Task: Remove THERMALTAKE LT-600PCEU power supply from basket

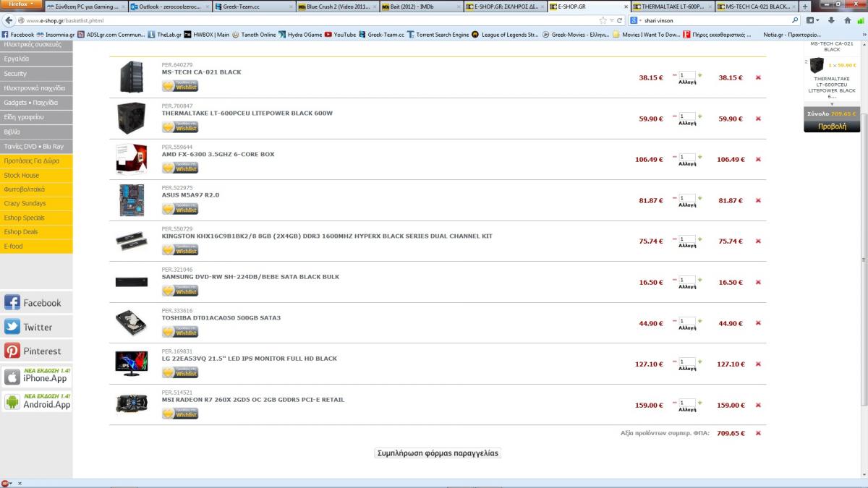Action: 758,119
